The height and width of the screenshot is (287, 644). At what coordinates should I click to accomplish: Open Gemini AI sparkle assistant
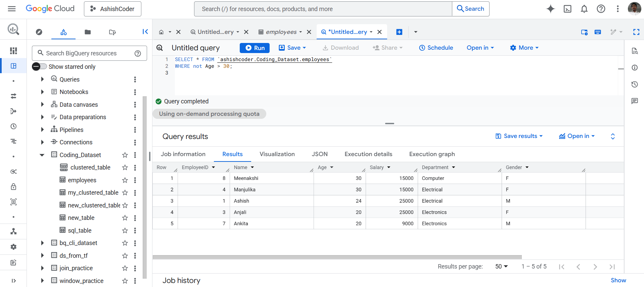click(x=550, y=9)
